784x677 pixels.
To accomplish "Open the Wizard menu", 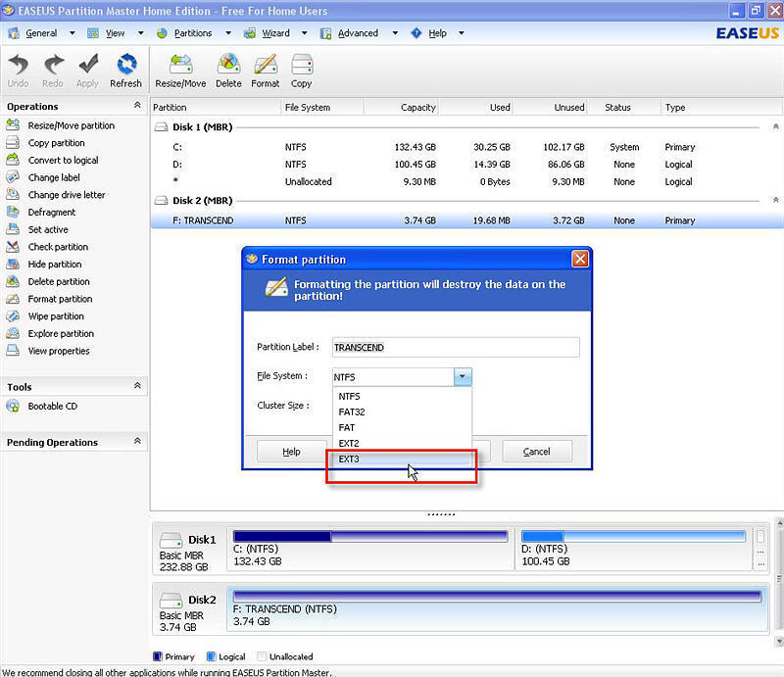I will [275, 33].
